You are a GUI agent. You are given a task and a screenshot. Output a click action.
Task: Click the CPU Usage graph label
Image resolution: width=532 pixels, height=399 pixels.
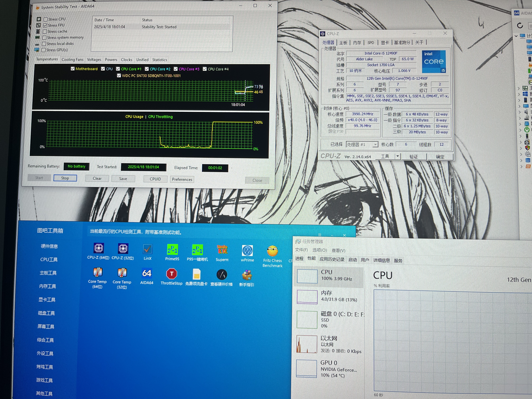(x=134, y=117)
